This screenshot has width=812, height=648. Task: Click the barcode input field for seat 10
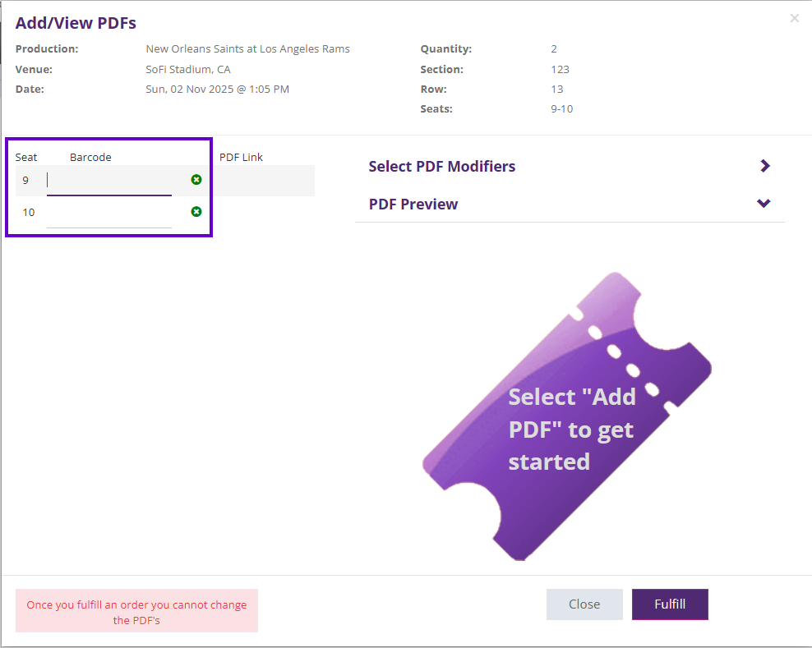coord(108,211)
